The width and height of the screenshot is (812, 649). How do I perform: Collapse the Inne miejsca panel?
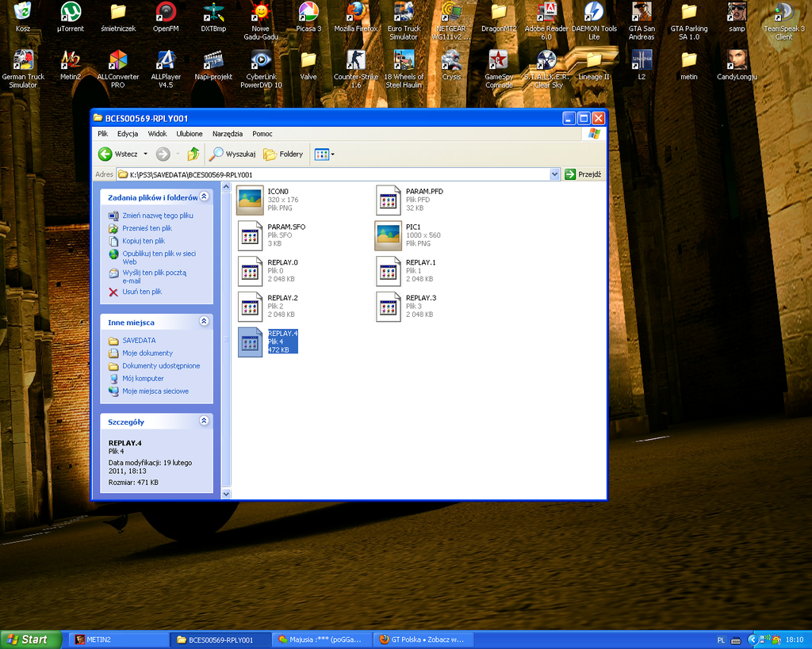point(204,322)
